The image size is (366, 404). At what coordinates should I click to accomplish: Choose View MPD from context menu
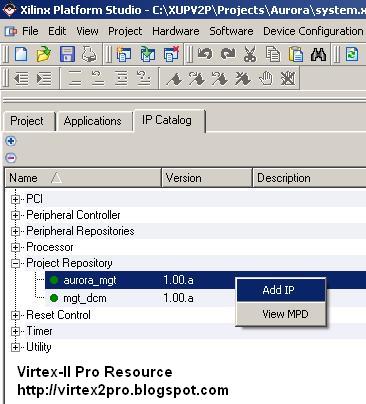click(x=281, y=314)
